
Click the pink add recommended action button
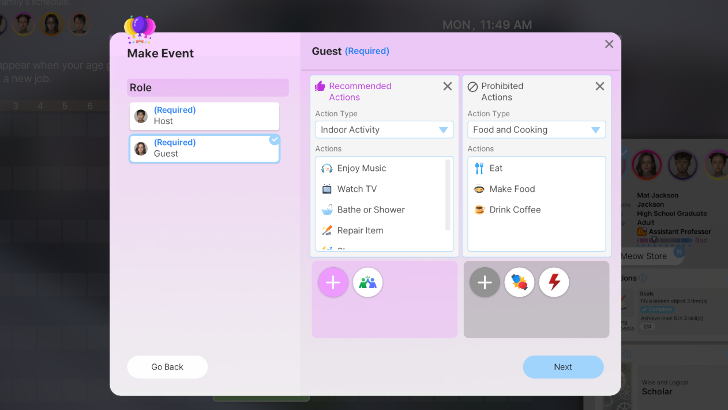coord(333,283)
